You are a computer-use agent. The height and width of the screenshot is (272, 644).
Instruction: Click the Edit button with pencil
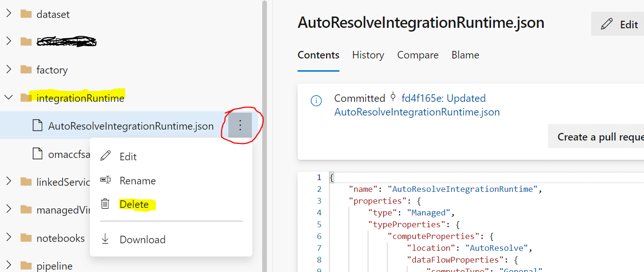619,25
